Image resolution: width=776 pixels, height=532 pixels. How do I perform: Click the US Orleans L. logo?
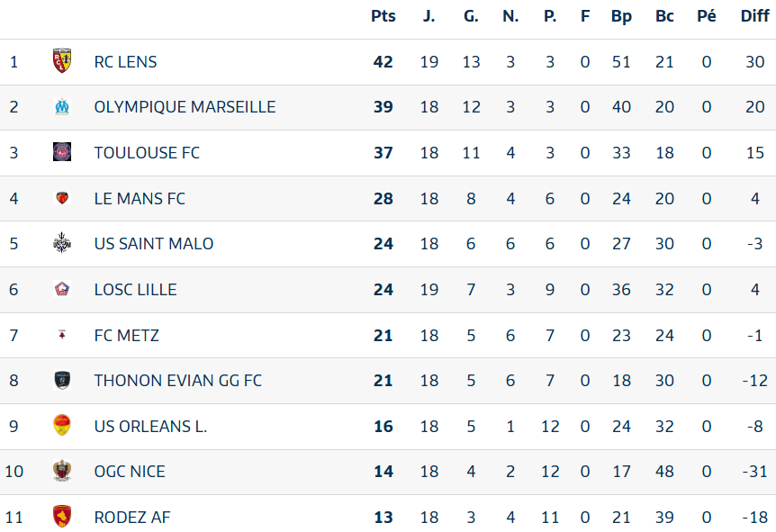click(x=62, y=425)
